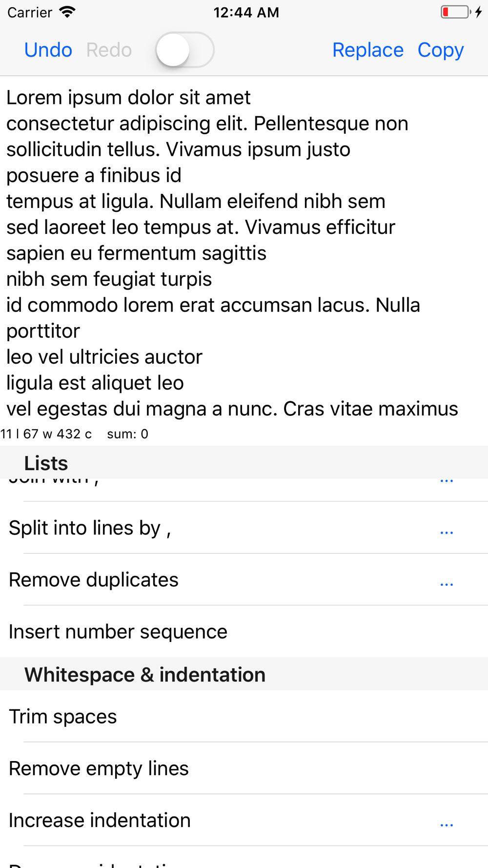This screenshot has width=488, height=868.
Task: Choose Insert number sequence
Action: click(x=244, y=631)
